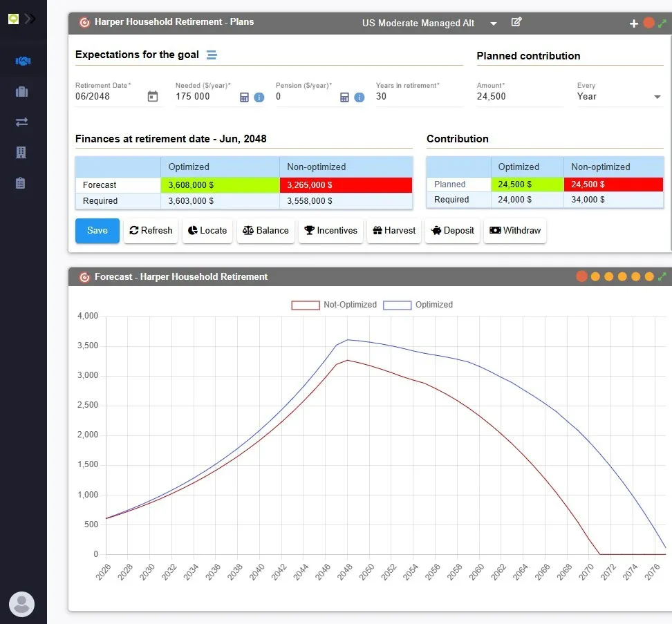
Task: Toggle Not-Optimized series in chart legend
Action: point(335,305)
